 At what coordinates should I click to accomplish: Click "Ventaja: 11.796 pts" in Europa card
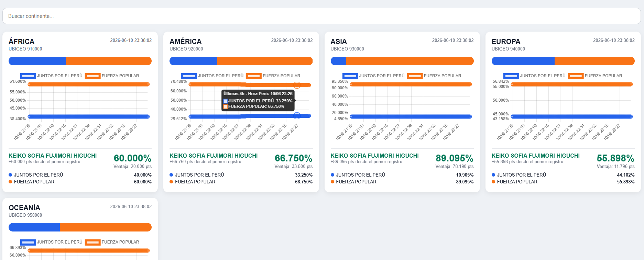[616, 167]
